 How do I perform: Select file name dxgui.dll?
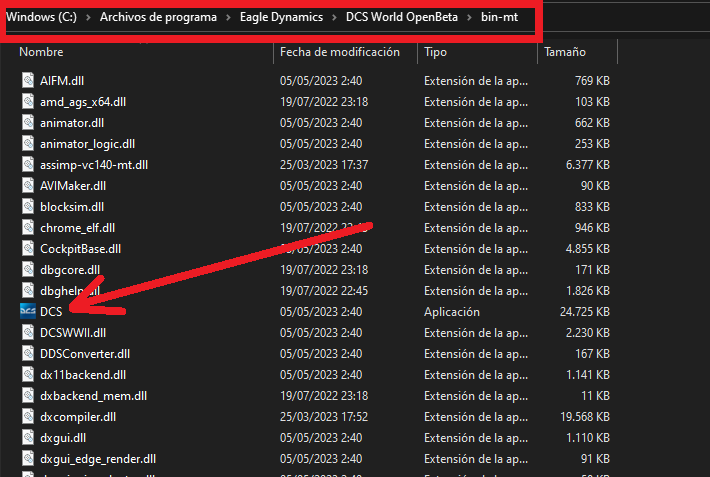point(63,438)
